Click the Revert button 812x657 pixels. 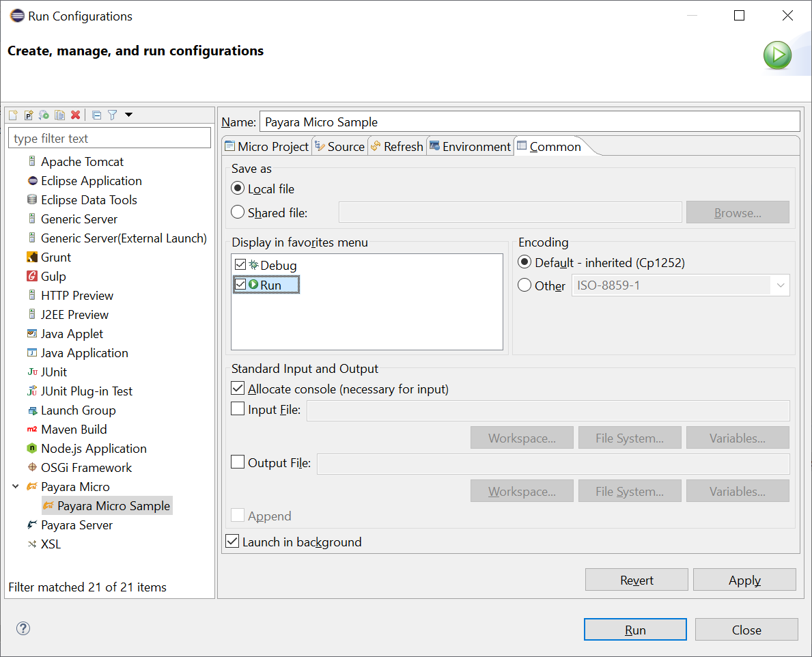click(636, 579)
